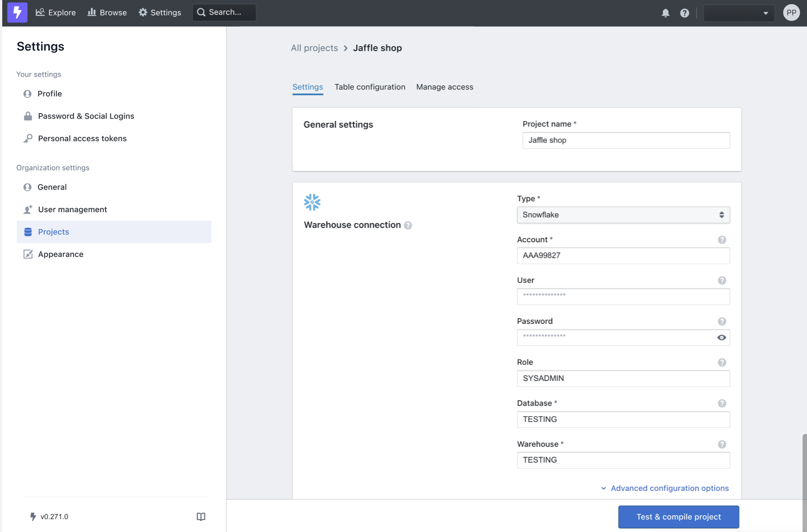The image size is (807, 532).
Task: Switch to the Manage access tab
Action: 444,87
